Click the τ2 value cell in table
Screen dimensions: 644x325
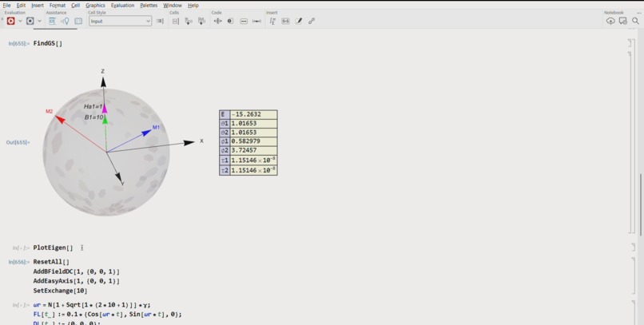tap(253, 170)
